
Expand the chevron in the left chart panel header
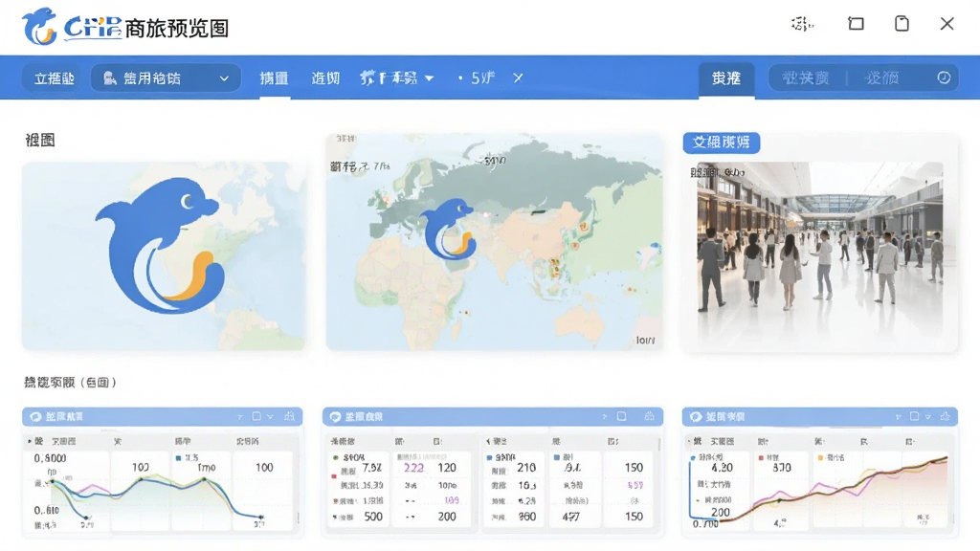pos(270,417)
